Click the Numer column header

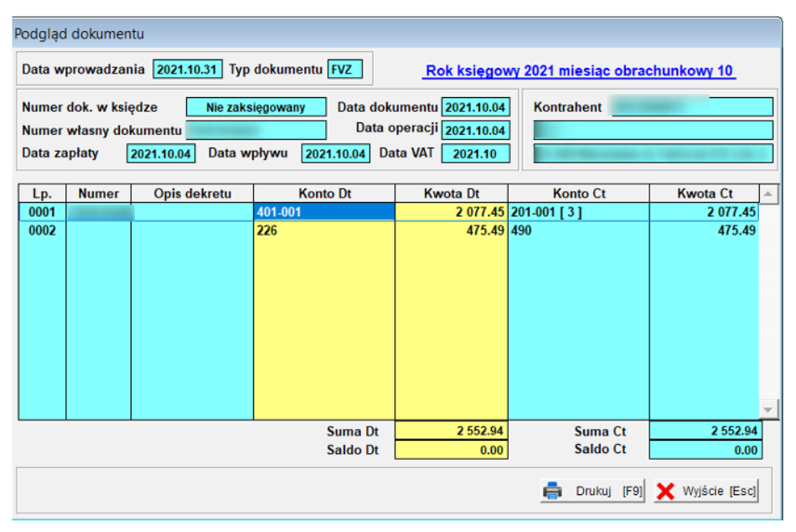click(99, 194)
